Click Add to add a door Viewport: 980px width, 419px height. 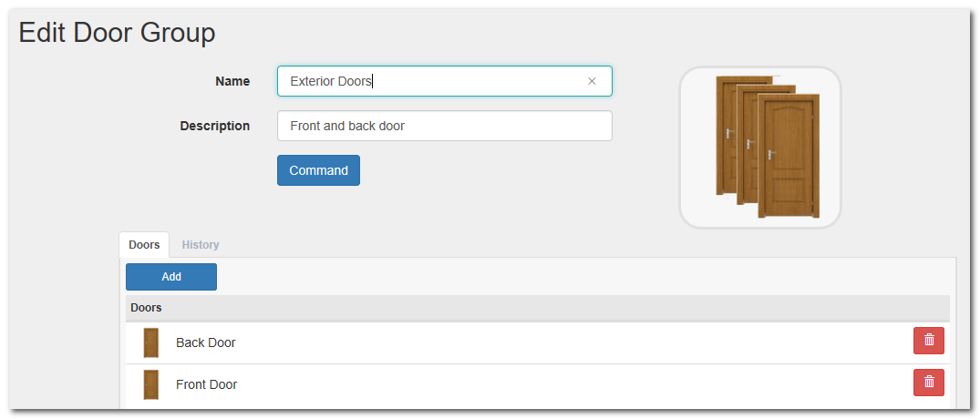(x=171, y=277)
